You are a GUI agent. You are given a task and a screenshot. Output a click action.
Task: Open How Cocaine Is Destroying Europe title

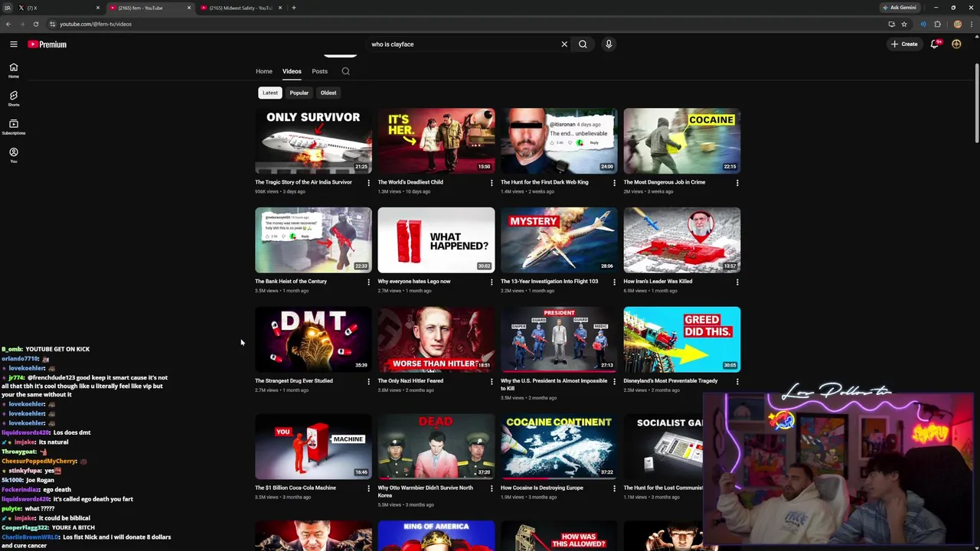(x=542, y=487)
